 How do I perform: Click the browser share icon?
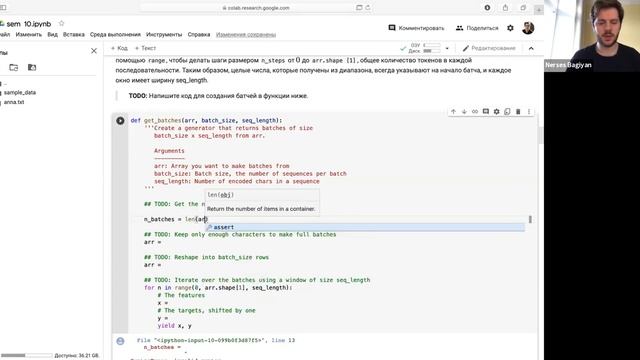[505, 8]
